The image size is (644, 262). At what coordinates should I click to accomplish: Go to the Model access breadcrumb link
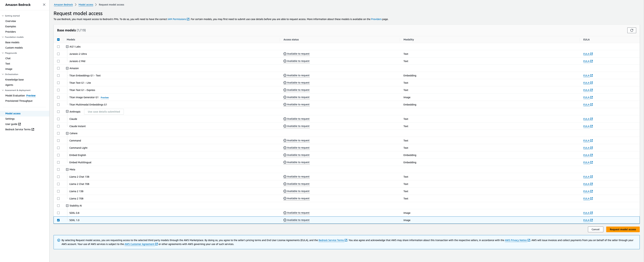pos(86,5)
